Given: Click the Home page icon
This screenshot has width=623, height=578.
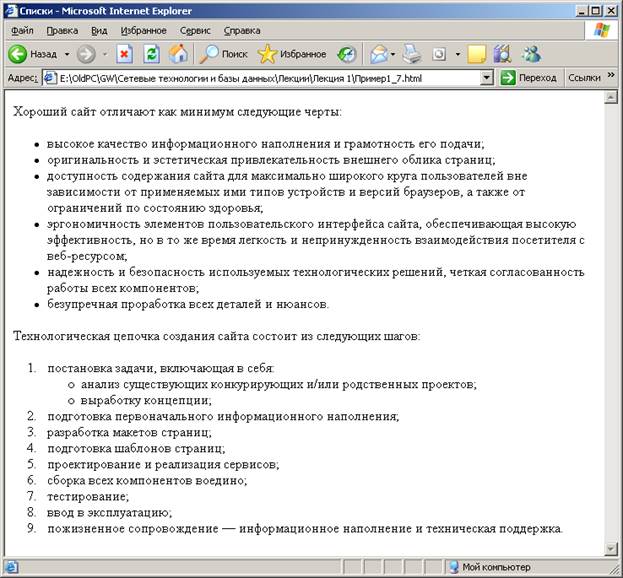Looking at the screenshot, I should (178, 54).
